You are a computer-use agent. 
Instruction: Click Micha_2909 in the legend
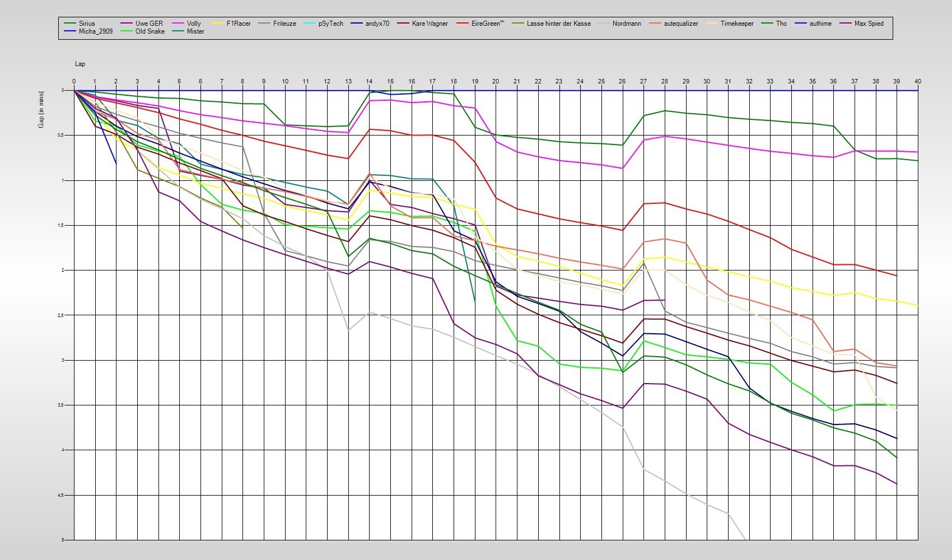pyautogui.click(x=95, y=31)
